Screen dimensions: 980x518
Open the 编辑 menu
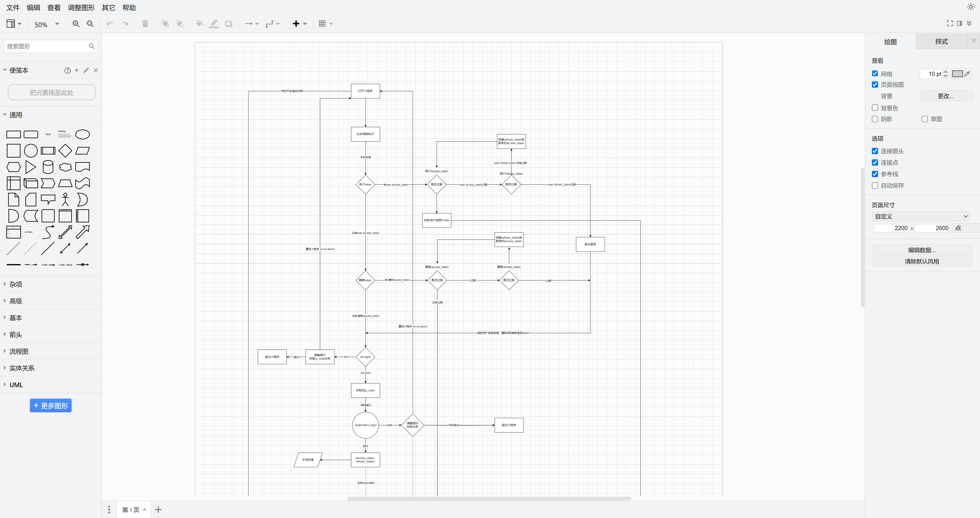coord(33,8)
